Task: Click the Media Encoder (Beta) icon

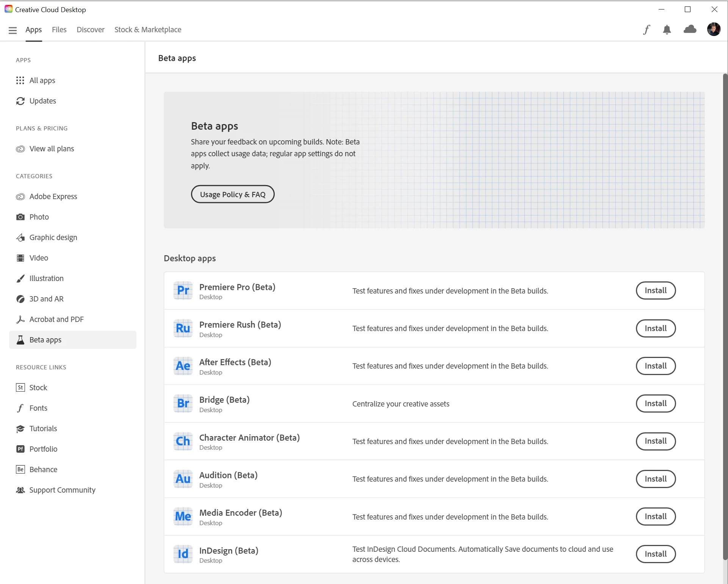Action: point(183,516)
